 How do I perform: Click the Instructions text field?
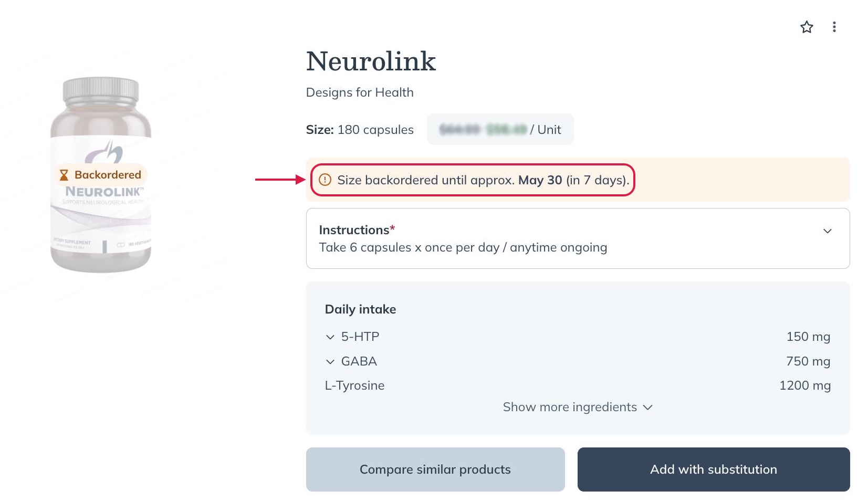pos(463,247)
